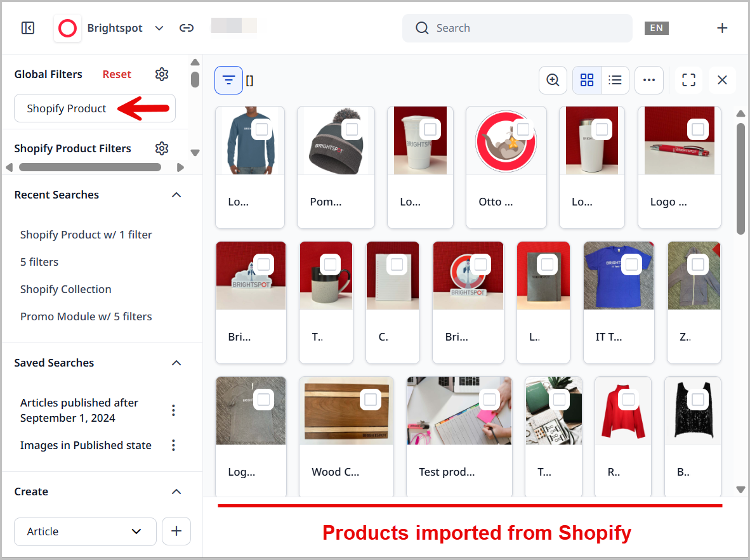Collapse the left sidebar using the panel icon
This screenshot has width=750, height=560.
click(27, 28)
